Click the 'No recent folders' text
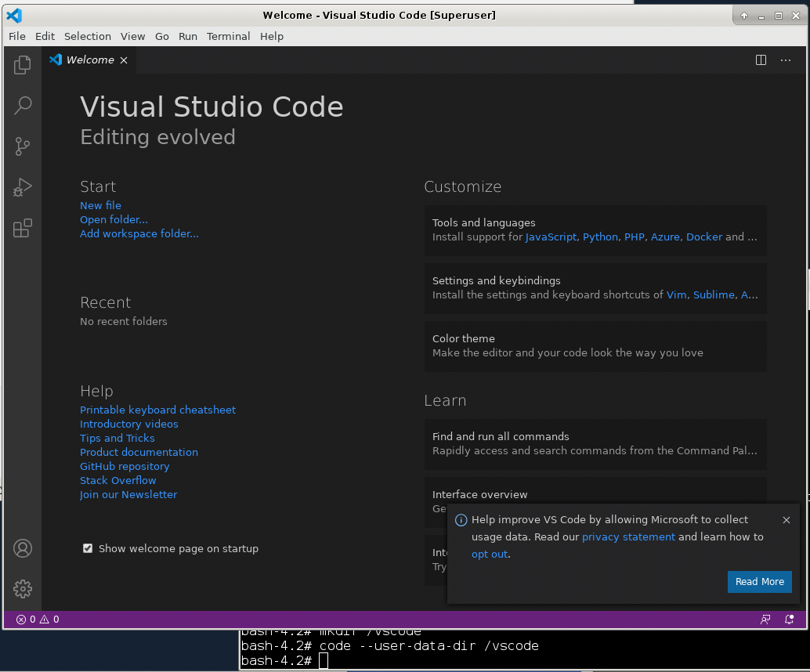 pyautogui.click(x=124, y=321)
